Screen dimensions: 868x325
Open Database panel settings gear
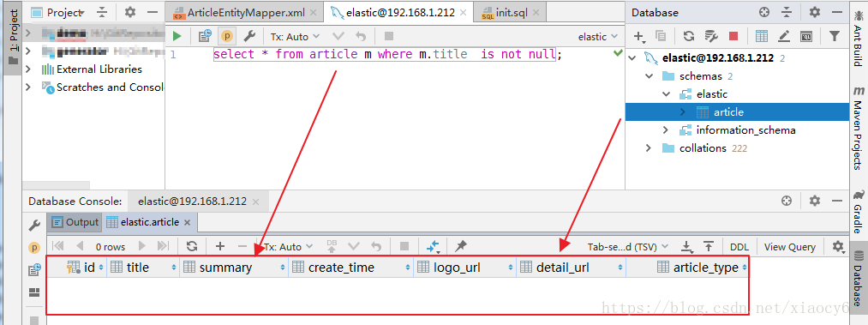(815, 12)
